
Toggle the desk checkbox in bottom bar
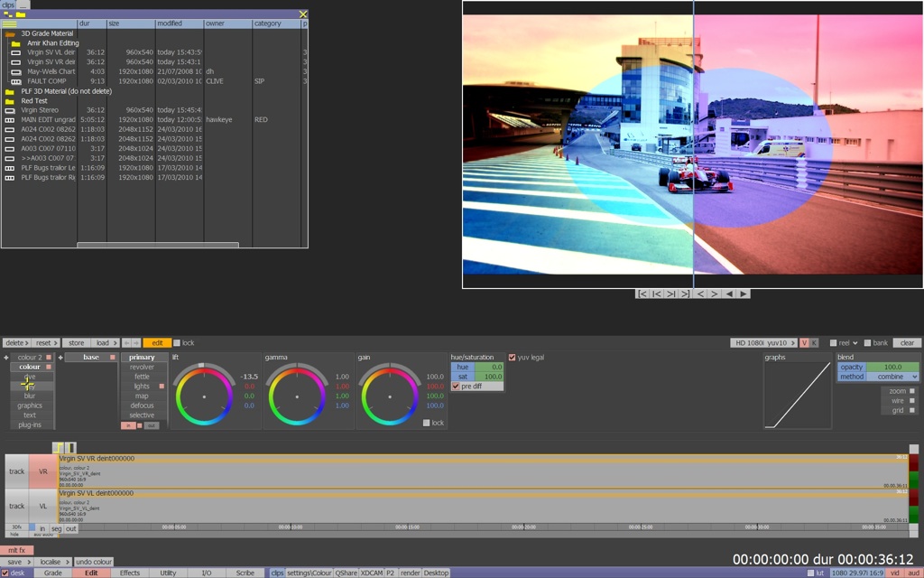[x=5, y=573]
